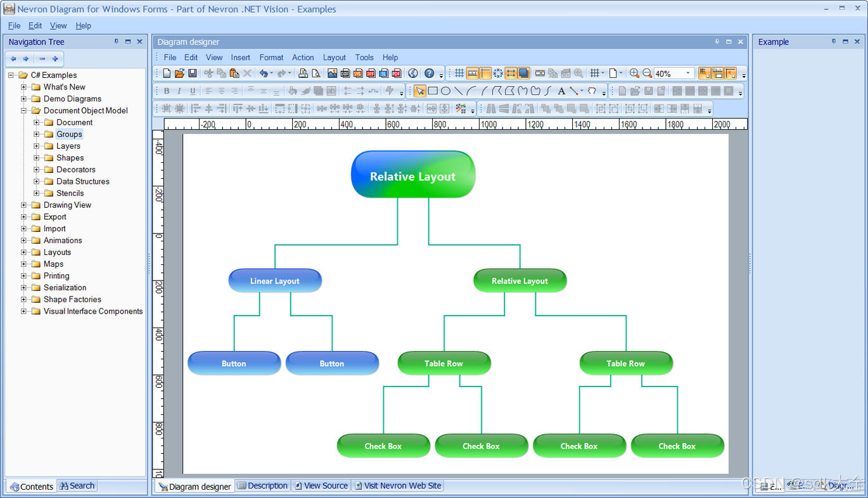
Task: Click the Zoom In magnifier icon
Action: (634, 73)
